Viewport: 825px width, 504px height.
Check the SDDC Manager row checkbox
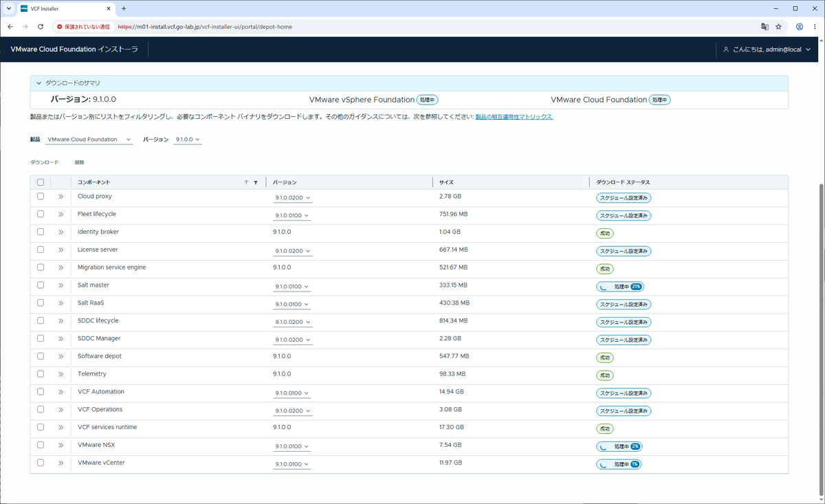pyautogui.click(x=41, y=339)
